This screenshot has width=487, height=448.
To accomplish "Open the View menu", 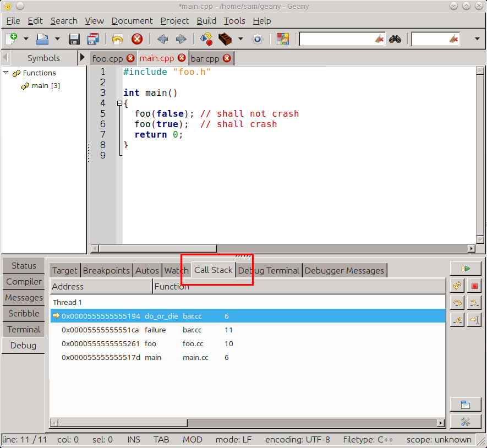I will click(x=95, y=21).
